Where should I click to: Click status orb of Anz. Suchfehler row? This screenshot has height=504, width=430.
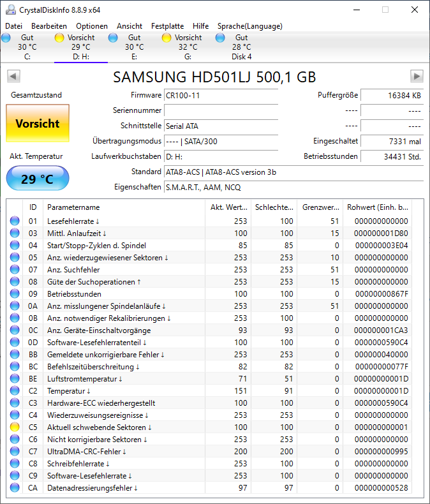tap(15, 269)
